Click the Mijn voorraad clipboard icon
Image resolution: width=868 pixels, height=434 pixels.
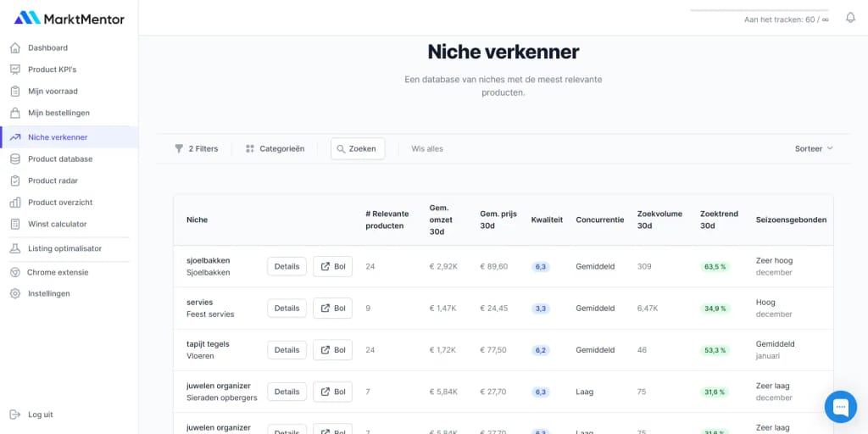pos(15,92)
